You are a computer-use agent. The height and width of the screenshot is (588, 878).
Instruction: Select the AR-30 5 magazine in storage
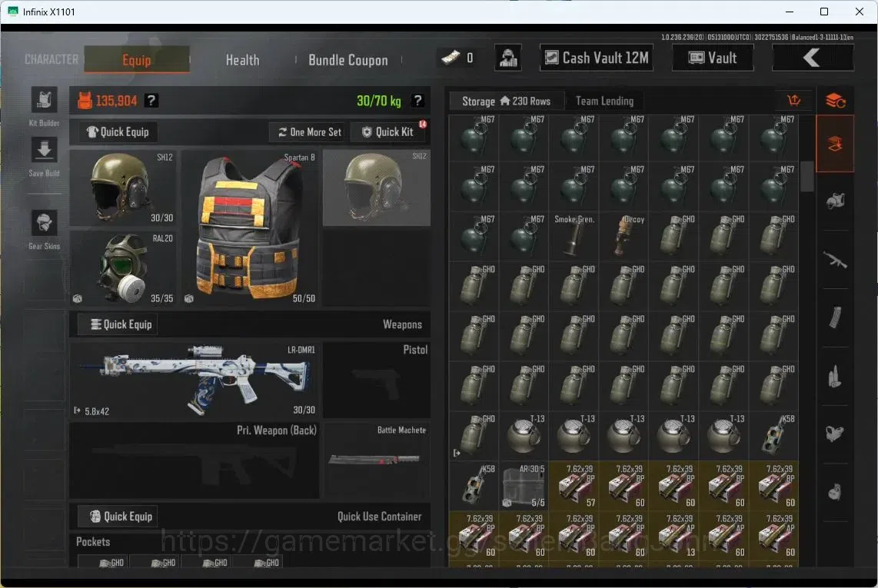coord(524,486)
